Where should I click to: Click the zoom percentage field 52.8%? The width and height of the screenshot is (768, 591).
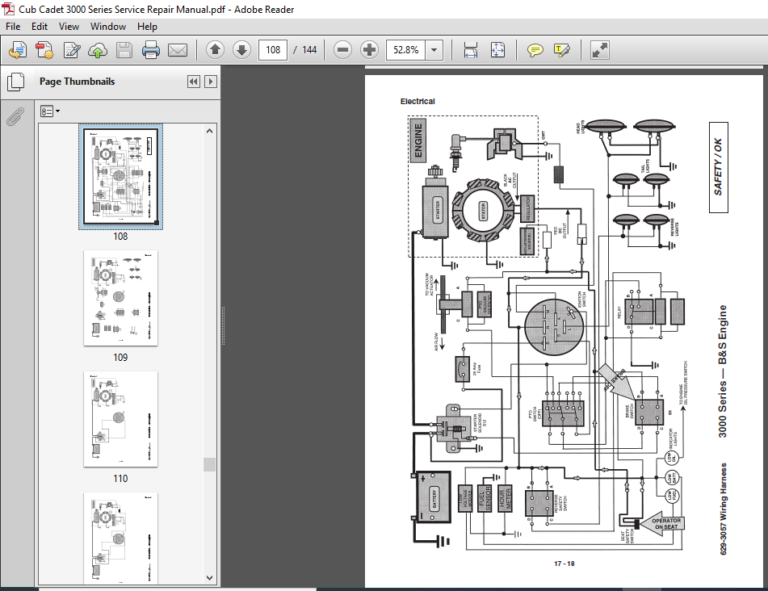[x=406, y=50]
